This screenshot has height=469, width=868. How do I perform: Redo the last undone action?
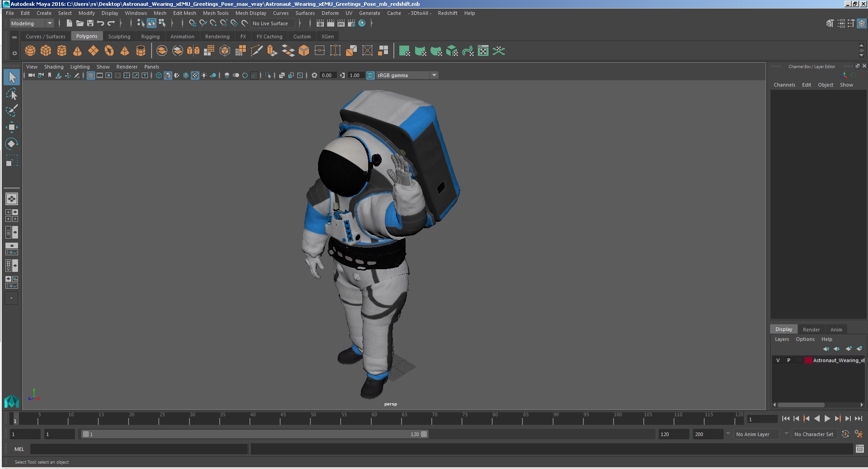point(111,23)
